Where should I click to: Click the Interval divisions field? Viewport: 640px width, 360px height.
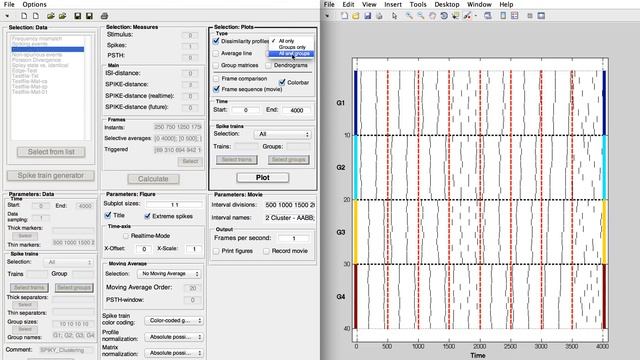pos(289,205)
